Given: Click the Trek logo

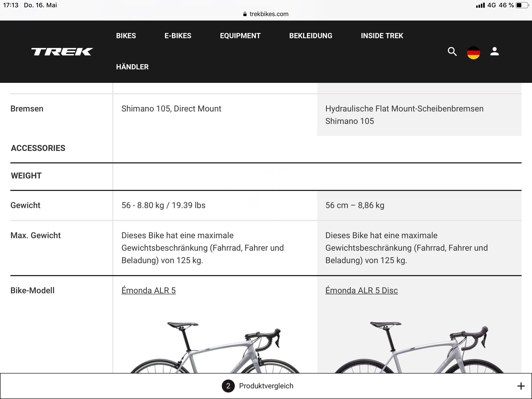Looking at the screenshot, I should (x=62, y=52).
